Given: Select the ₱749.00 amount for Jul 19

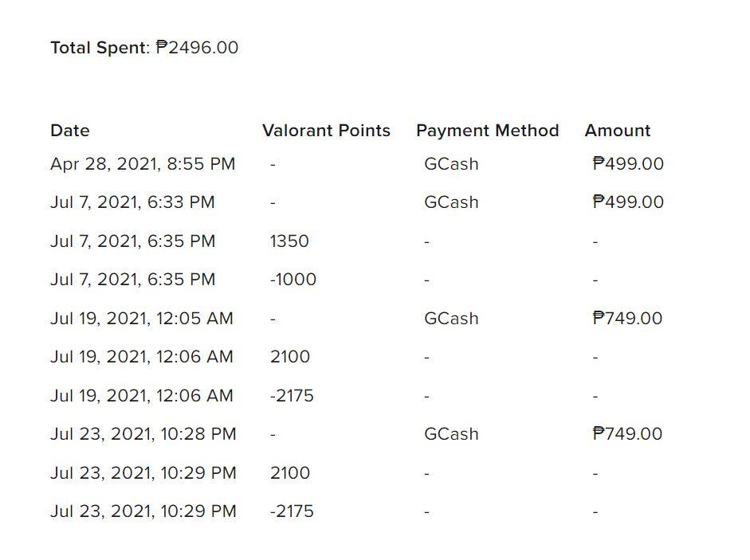Looking at the screenshot, I should coord(627,319).
